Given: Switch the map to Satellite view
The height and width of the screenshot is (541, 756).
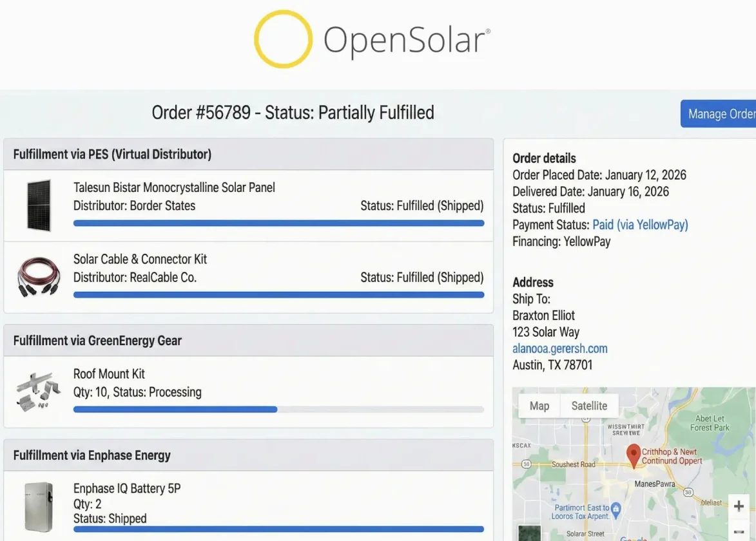Looking at the screenshot, I should [x=589, y=406].
